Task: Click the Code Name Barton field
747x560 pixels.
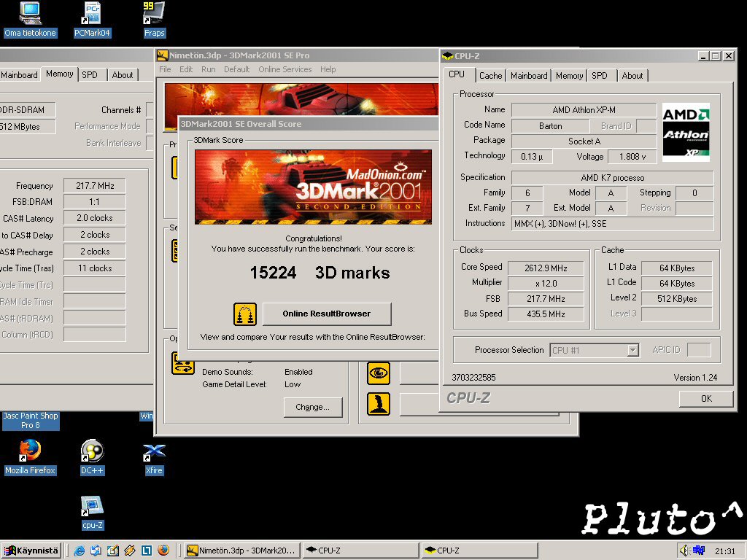Action: [550, 126]
